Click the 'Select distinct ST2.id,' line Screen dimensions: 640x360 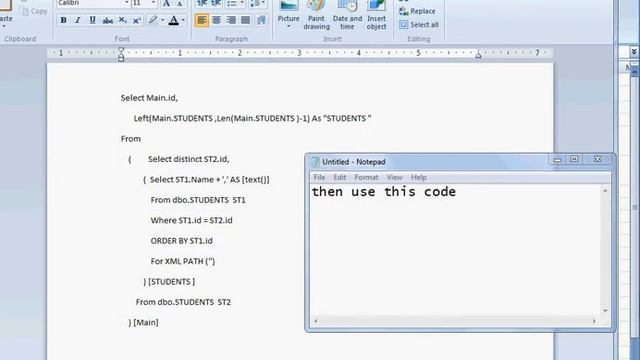tap(188, 159)
